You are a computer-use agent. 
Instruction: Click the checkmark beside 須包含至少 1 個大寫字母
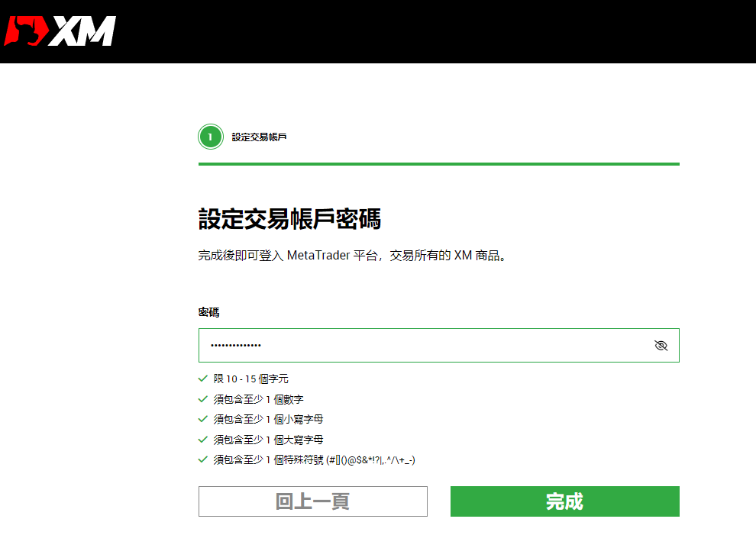pyautogui.click(x=204, y=440)
